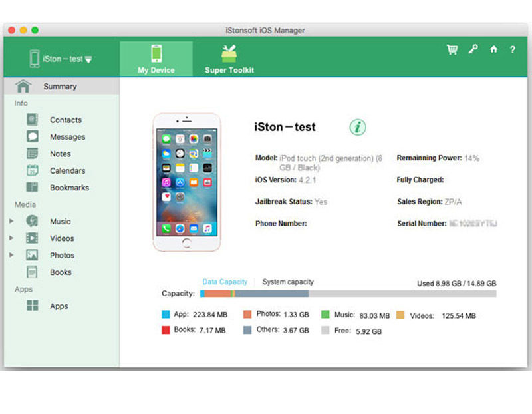Click the blue App color swatch
This screenshot has height=414, width=532.
[166, 314]
